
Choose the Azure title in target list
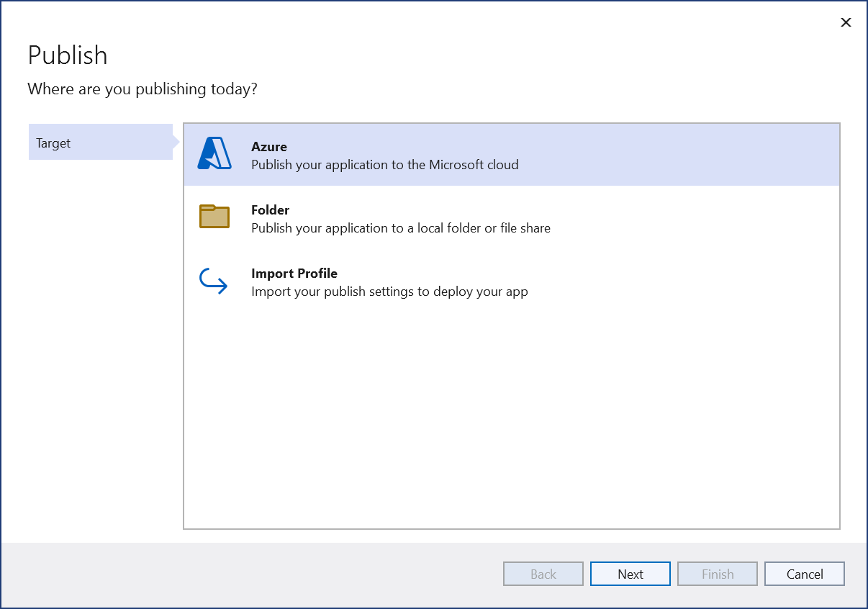[x=268, y=147]
